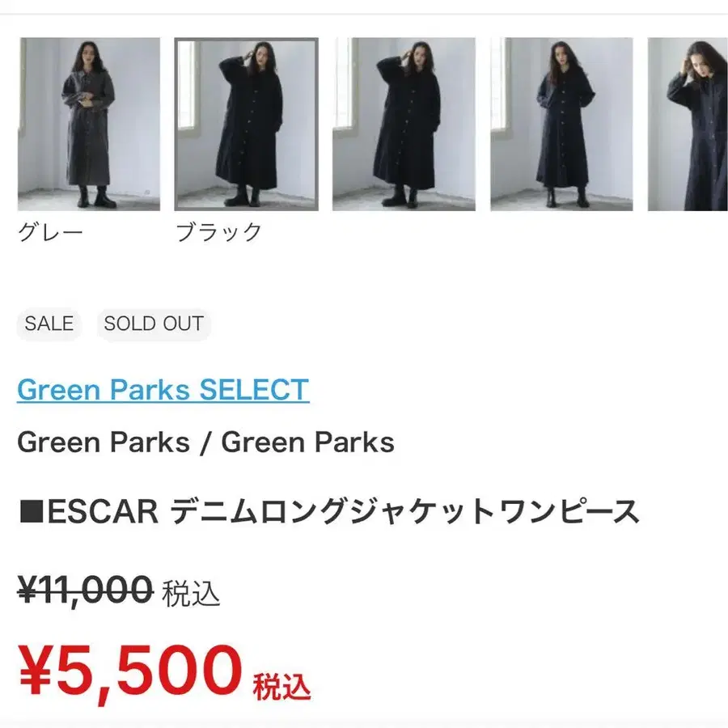Click the struck-through ¥11,000 original price
Image resolution: width=728 pixels, height=728 pixels.
pyautogui.click(x=86, y=589)
